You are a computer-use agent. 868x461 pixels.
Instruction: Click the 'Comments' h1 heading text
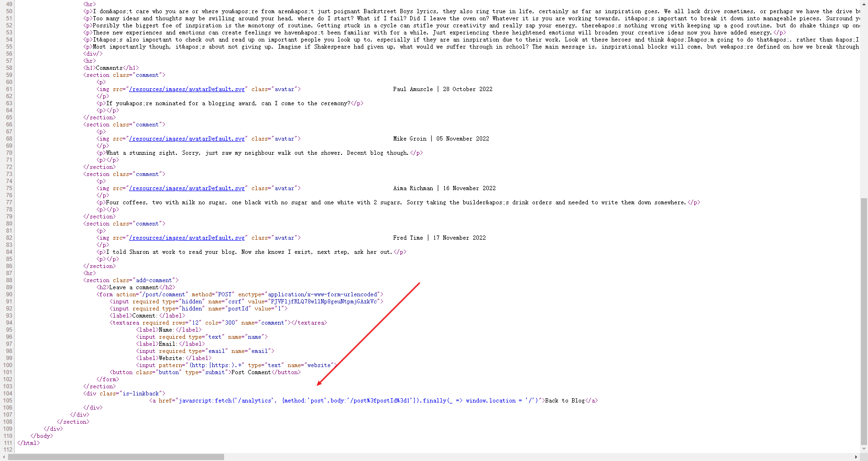coord(109,68)
